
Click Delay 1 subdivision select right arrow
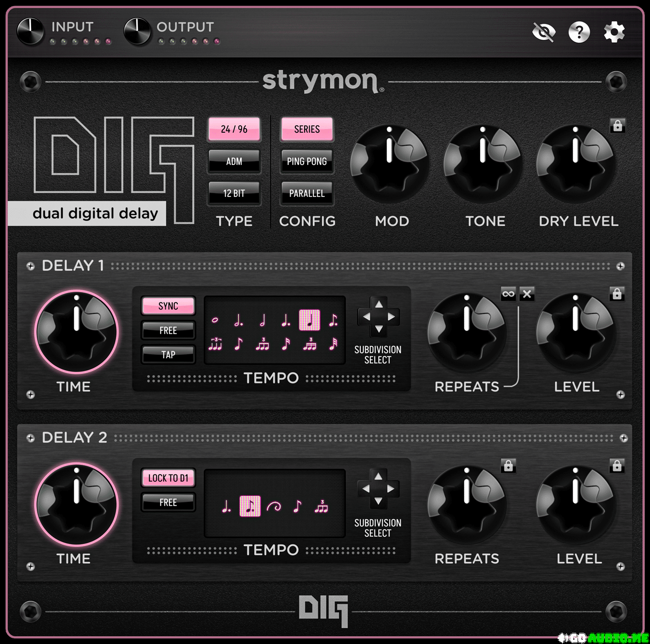coord(391,317)
